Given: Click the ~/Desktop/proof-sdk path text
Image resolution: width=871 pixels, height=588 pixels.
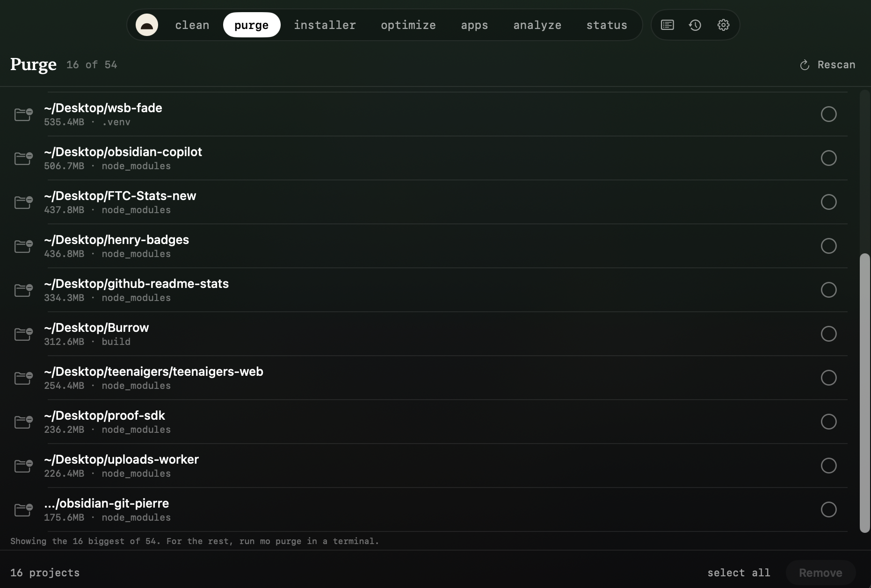Looking at the screenshot, I should 104,416.
